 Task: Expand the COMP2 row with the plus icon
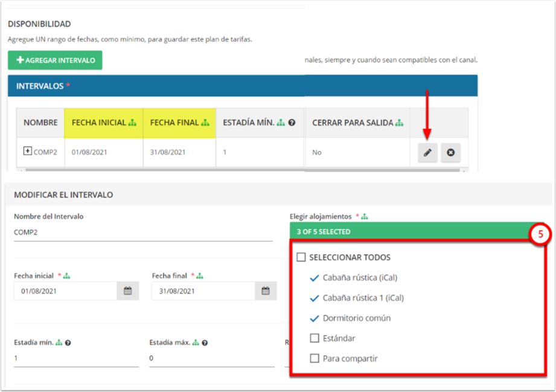pos(27,152)
